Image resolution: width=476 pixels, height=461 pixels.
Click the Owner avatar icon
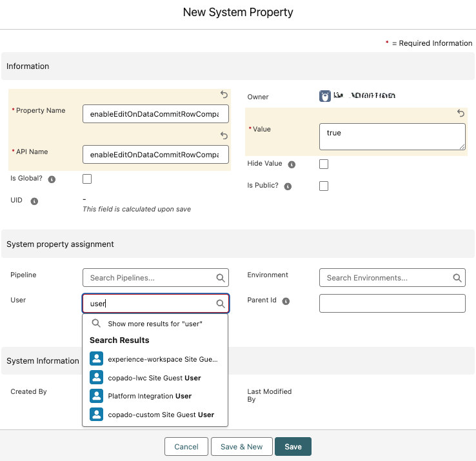(x=325, y=96)
